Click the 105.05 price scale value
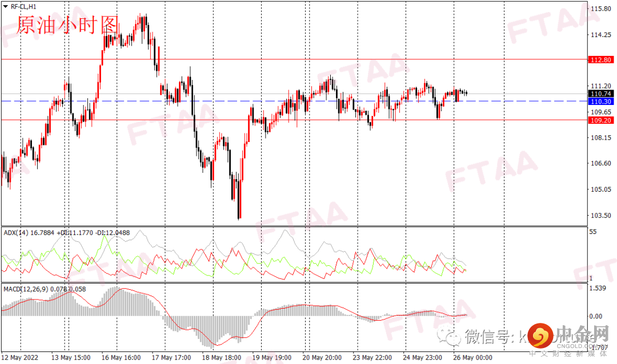Viewport: 617px width, 364px height. pos(601,189)
